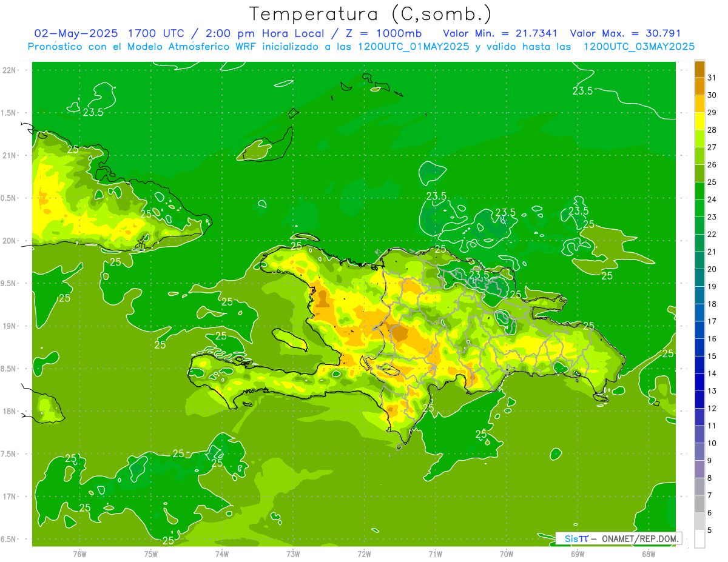Click the '18' label on the color legend
Screen dimensions: 728x562
pos(712,304)
